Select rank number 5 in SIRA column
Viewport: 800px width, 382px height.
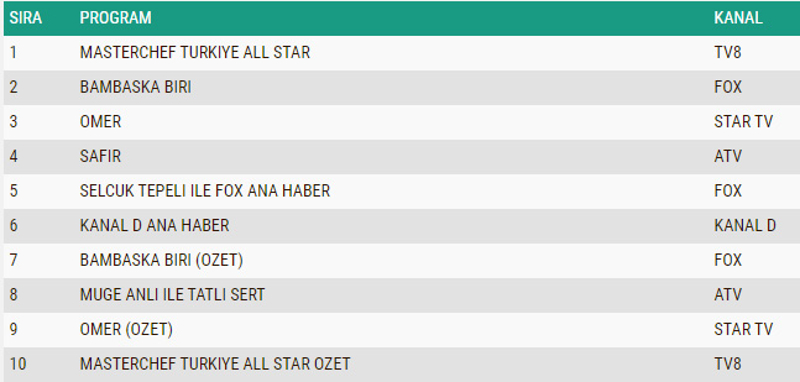13,191
